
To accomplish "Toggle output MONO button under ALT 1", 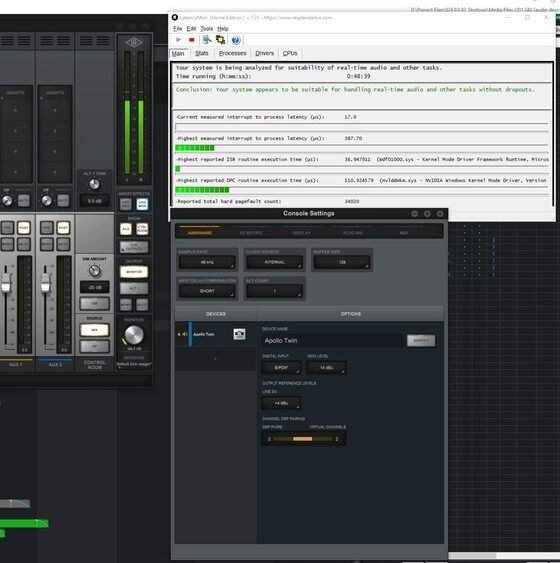I will [x=126, y=305].
